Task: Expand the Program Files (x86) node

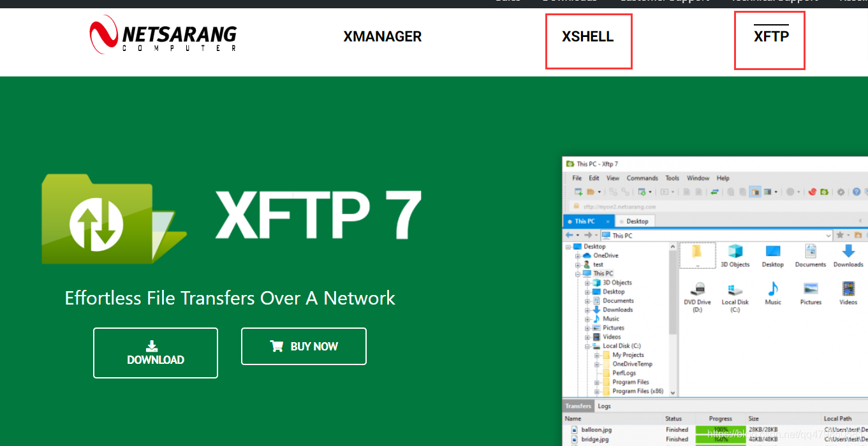Action: [x=597, y=391]
